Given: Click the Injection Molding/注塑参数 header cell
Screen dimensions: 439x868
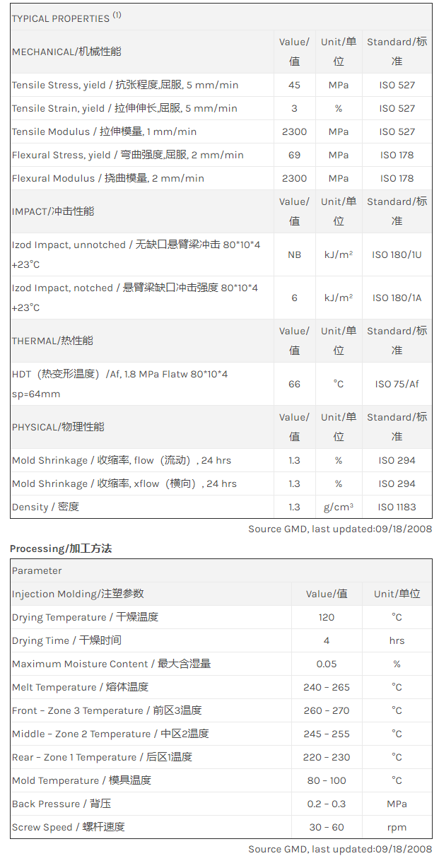Looking at the screenshot, I should tap(78, 594).
